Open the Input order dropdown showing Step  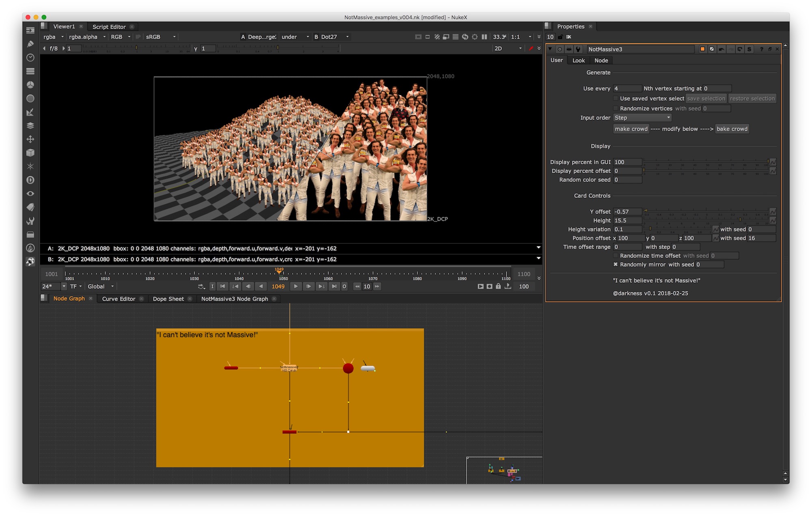(x=642, y=117)
